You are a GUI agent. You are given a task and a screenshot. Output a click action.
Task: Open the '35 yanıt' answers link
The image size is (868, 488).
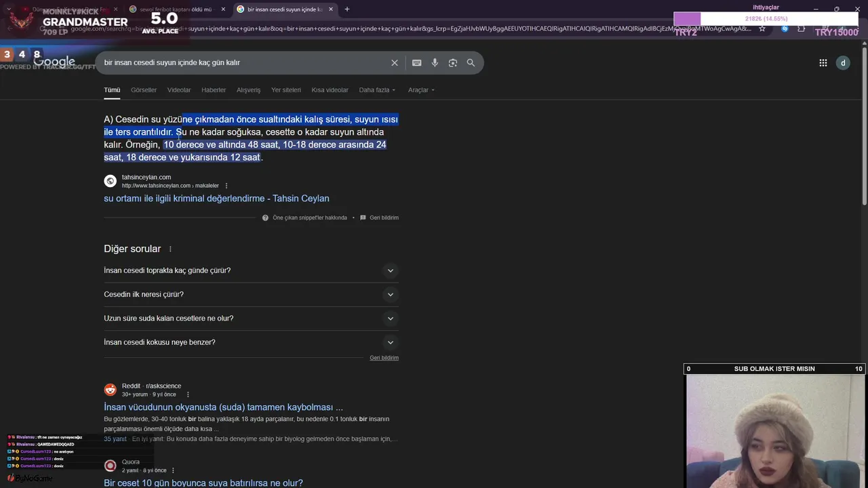click(115, 439)
